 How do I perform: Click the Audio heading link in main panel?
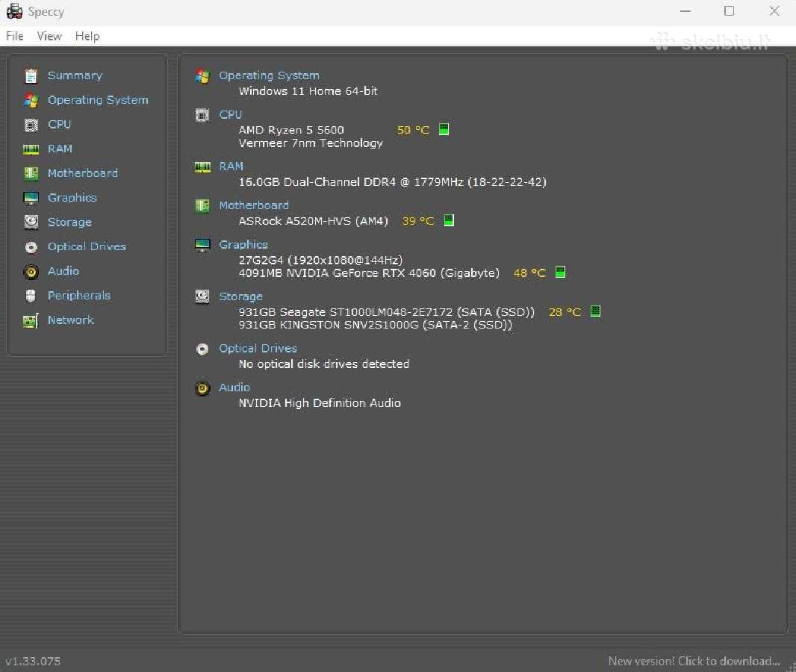click(234, 388)
